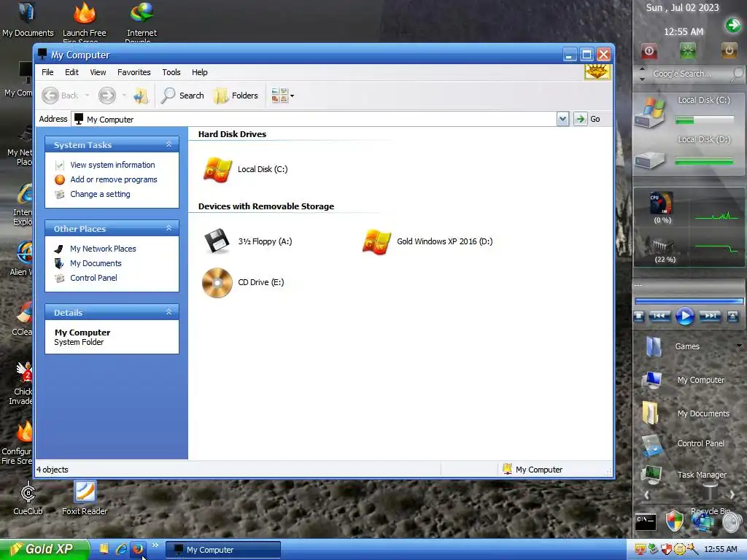Click the Go button beside Address bar

tap(587, 119)
